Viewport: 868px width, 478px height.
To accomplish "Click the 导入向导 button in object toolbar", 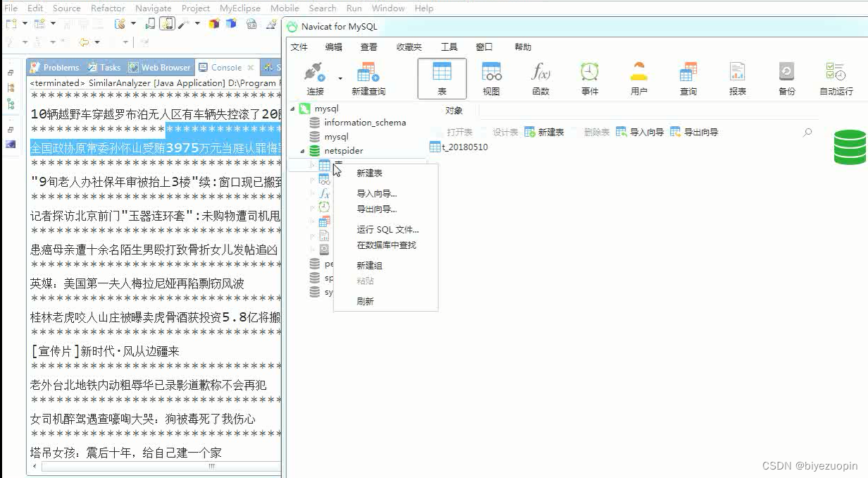I will [640, 132].
